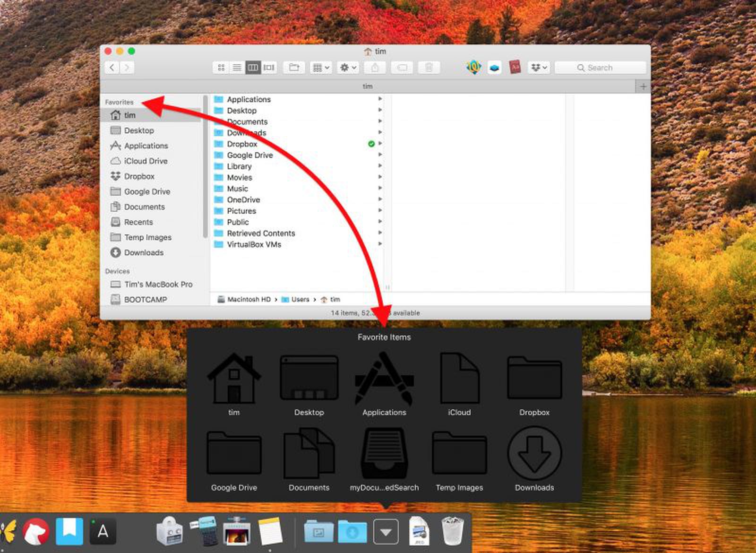Switch to list view in Finder toolbar
The height and width of the screenshot is (553, 756).
tap(237, 67)
